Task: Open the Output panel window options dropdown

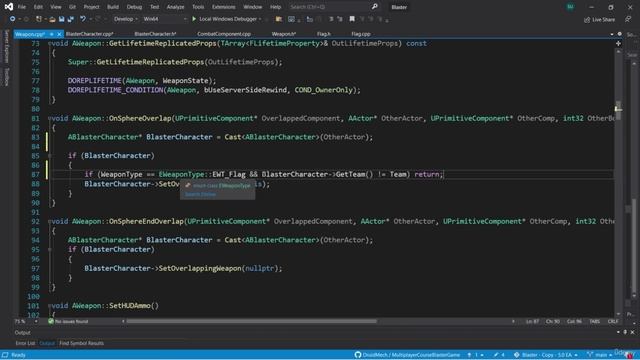Action: 618,332
